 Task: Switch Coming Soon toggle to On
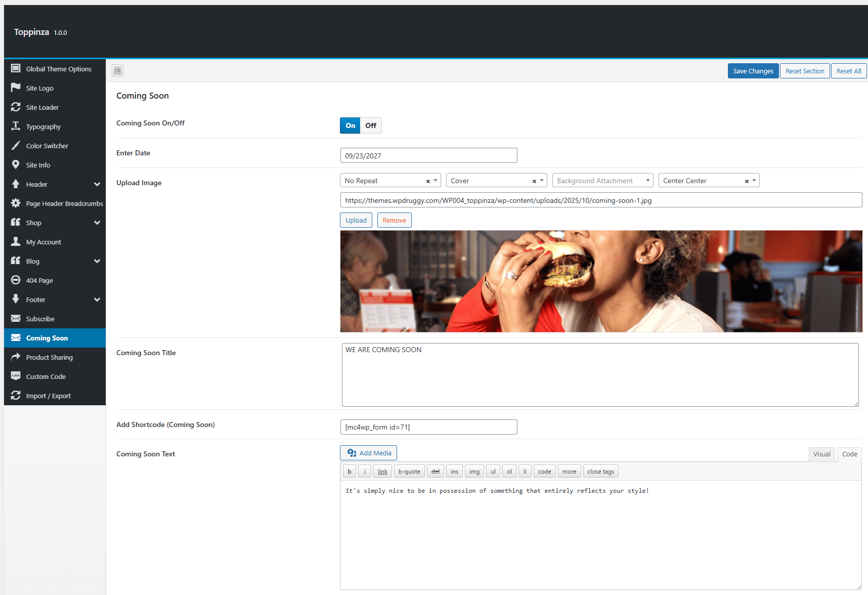(350, 125)
